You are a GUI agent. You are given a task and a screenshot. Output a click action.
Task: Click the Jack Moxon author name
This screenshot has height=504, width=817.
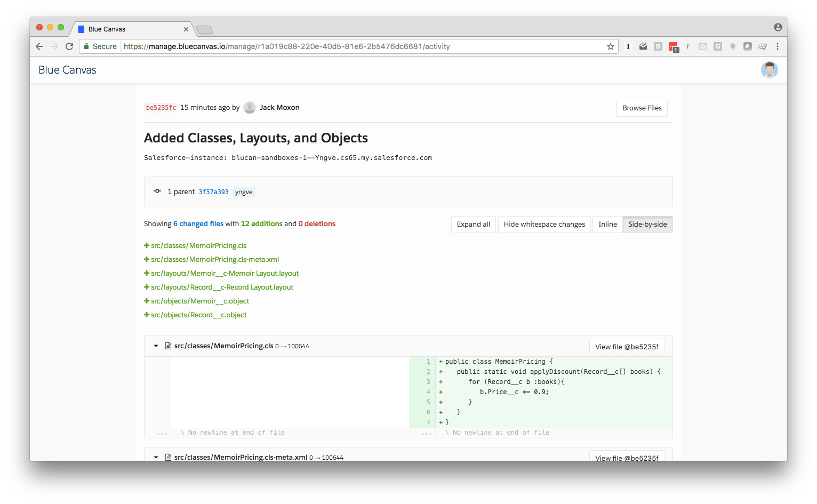(x=279, y=107)
